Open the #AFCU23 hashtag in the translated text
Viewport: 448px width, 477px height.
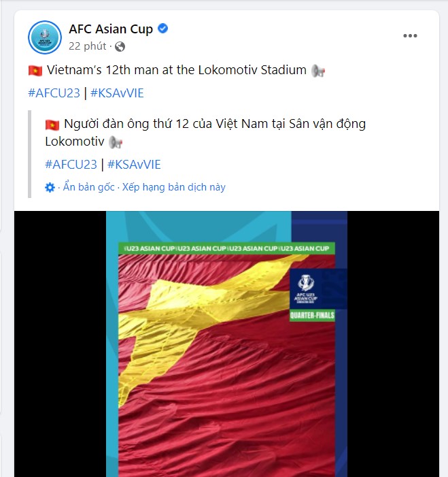[x=71, y=164]
